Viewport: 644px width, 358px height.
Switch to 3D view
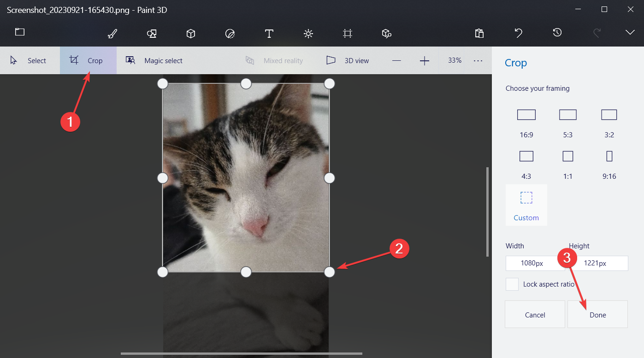tap(348, 60)
